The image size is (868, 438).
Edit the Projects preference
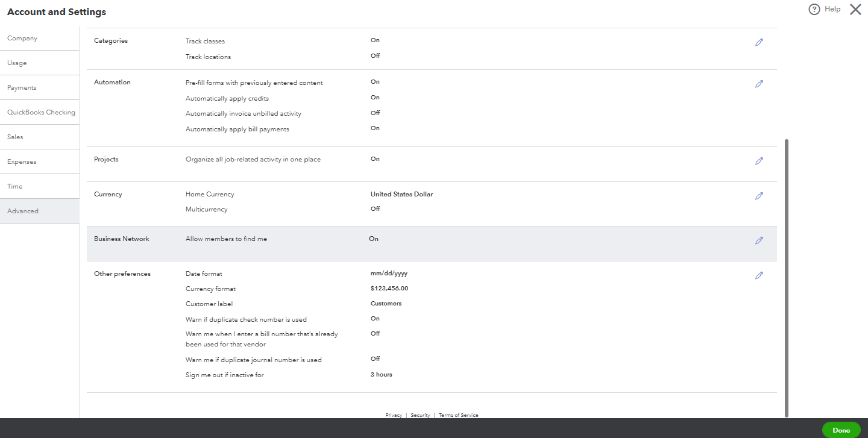click(759, 161)
